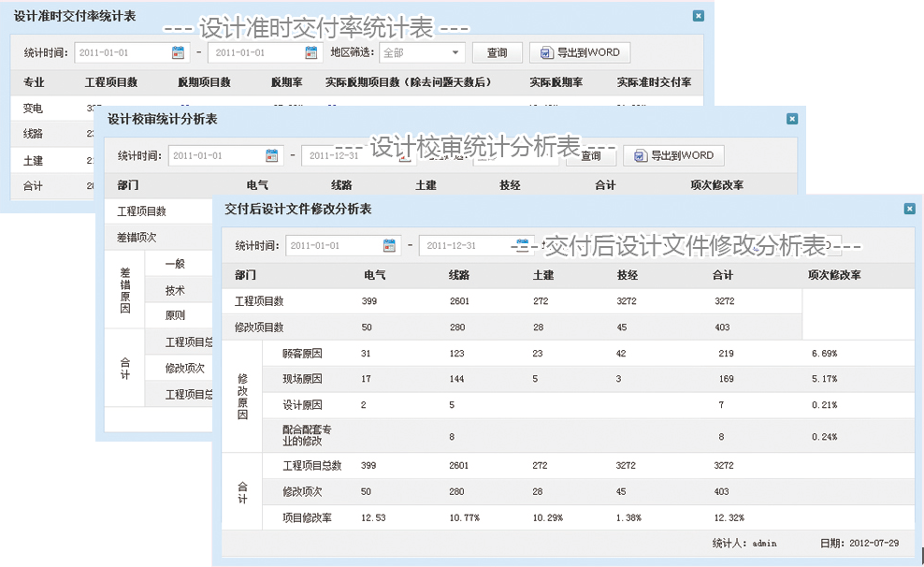This screenshot has height=567, width=924.
Task: Close the 交付后设计文件修改分析表 window
Action: pos(909,210)
